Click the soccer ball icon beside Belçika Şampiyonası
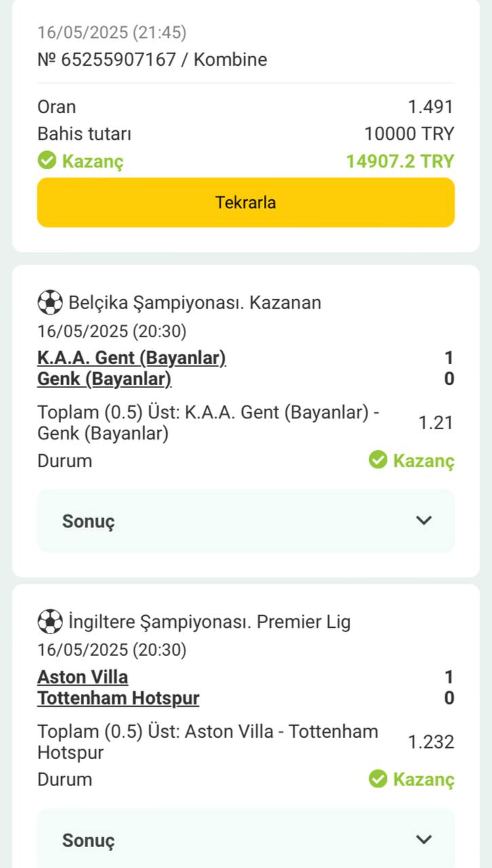 (50, 302)
